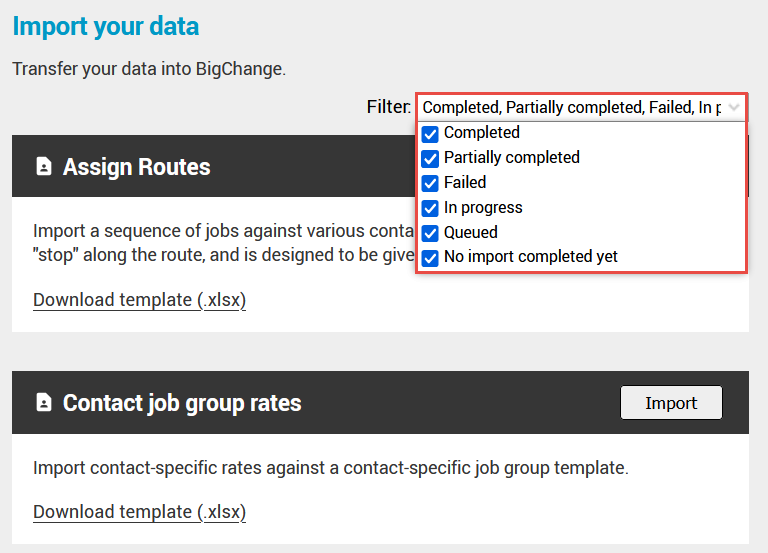Click the Transfer your data into BigChange text
The width and height of the screenshot is (768, 553).
click(149, 70)
